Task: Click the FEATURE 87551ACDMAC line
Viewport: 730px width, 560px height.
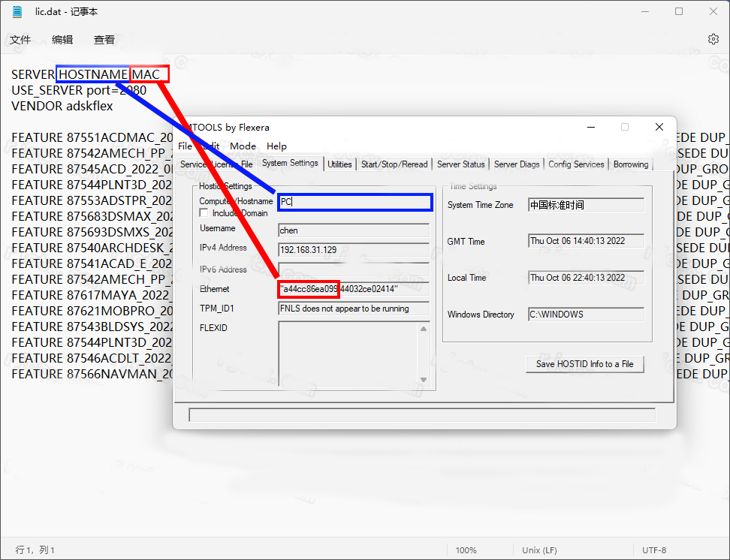Action: point(92,138)
